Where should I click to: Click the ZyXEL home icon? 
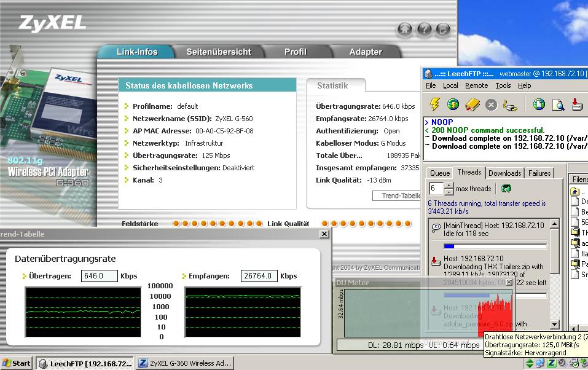point(404,29)
